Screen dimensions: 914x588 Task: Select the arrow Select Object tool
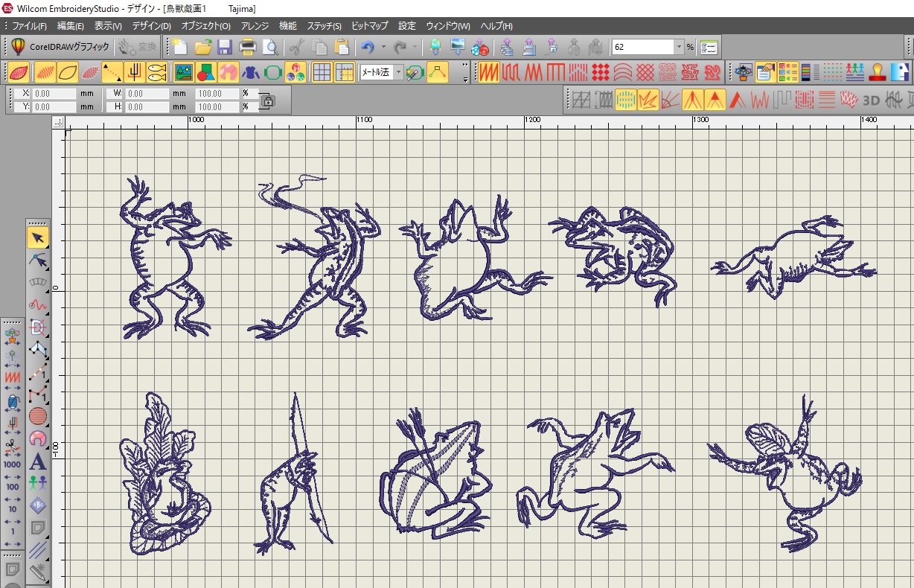[38, 238]
